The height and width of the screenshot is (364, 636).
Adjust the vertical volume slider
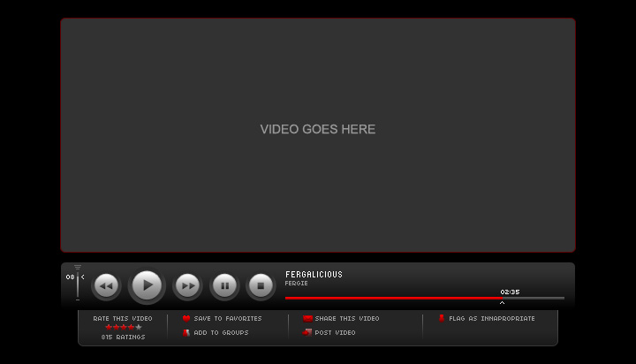78,284
